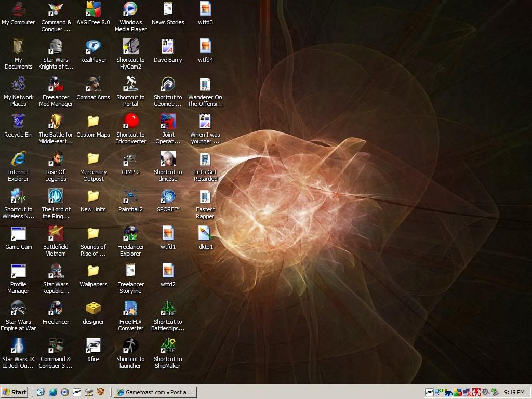Click the Star Wars Knights of the Old Republic icon
This screenshot has width=532, height=399.
[56, 46]
